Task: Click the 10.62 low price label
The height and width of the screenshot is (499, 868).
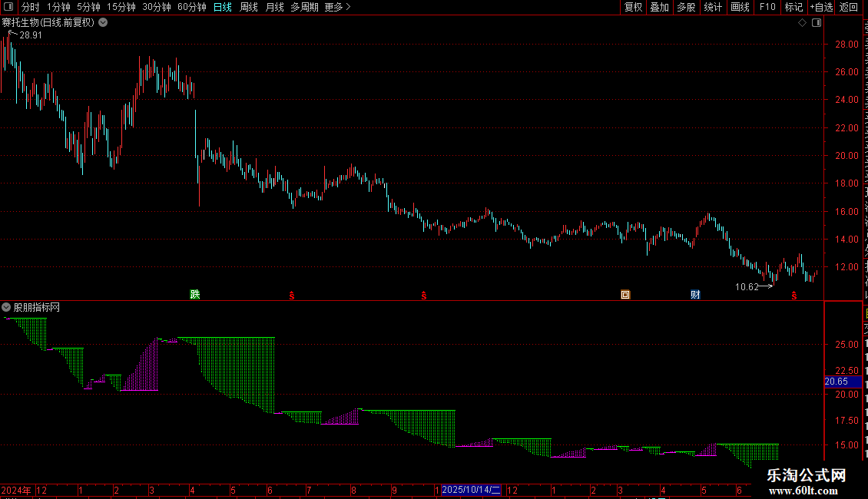Action: click(747, 286)
